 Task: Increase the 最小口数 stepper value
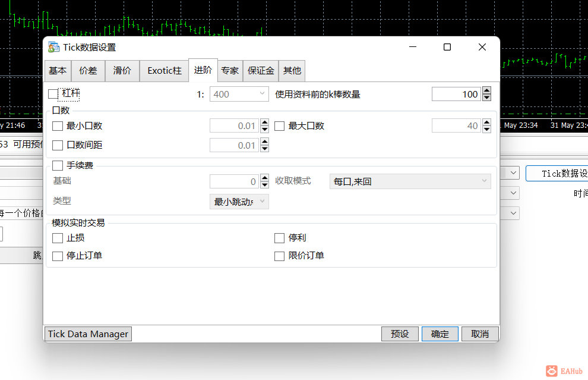tap(265, 122)
